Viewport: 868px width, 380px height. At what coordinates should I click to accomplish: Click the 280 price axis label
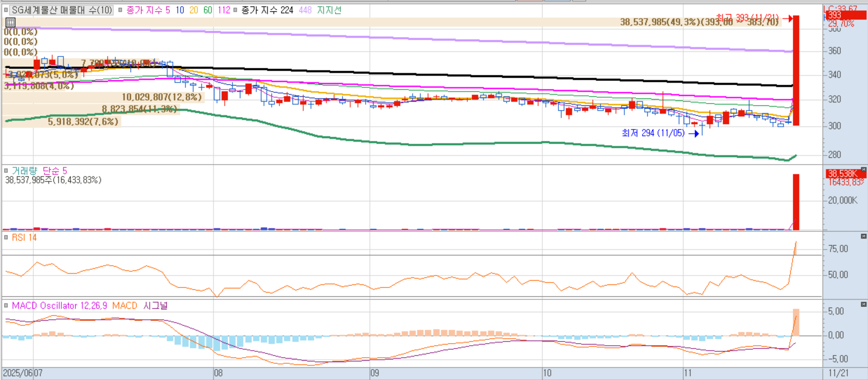tap(834, 154)
